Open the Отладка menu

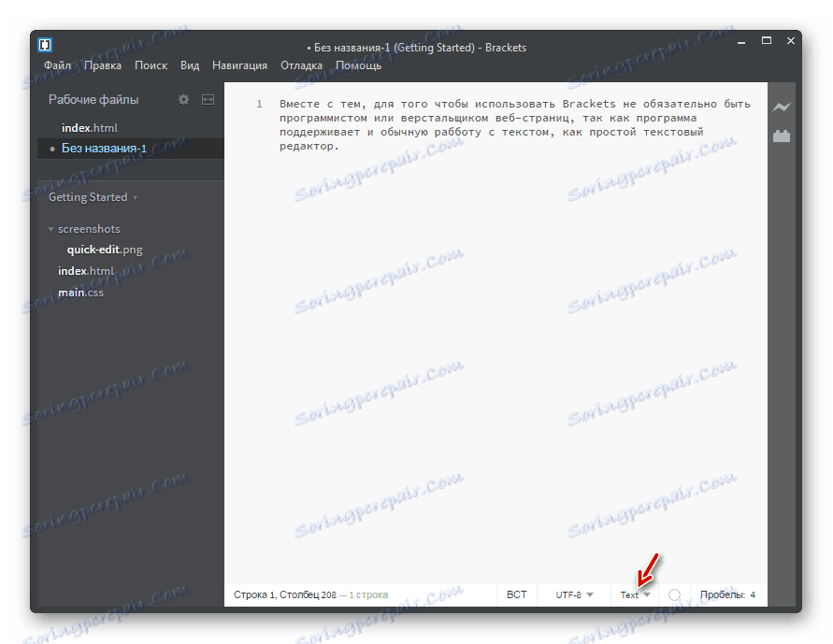tap(301, 65)
